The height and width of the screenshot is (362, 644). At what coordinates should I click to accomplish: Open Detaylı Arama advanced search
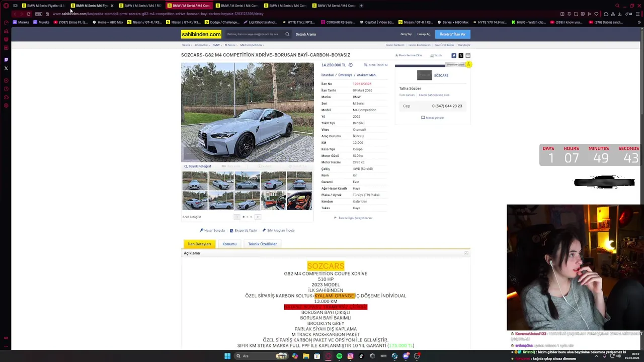click(306, 34)
